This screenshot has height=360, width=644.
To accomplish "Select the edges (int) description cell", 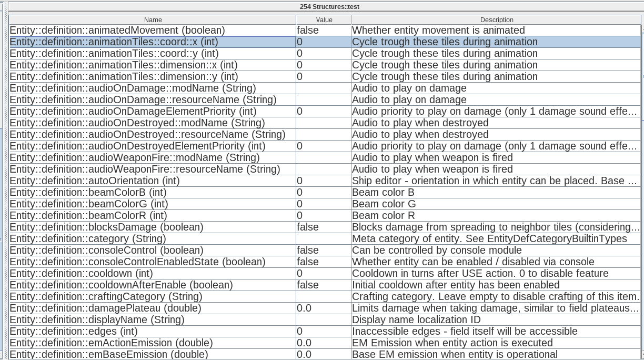I will pos(496,332).
